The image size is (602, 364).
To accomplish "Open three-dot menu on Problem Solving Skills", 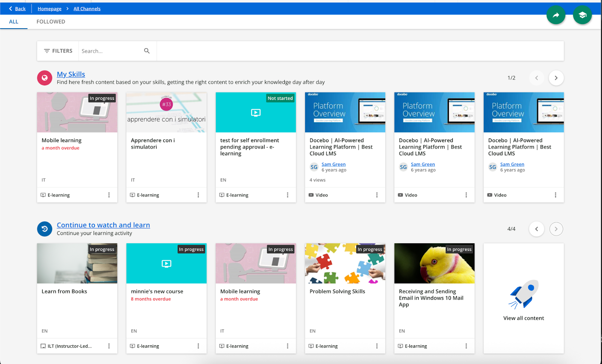I will [377, 346].
